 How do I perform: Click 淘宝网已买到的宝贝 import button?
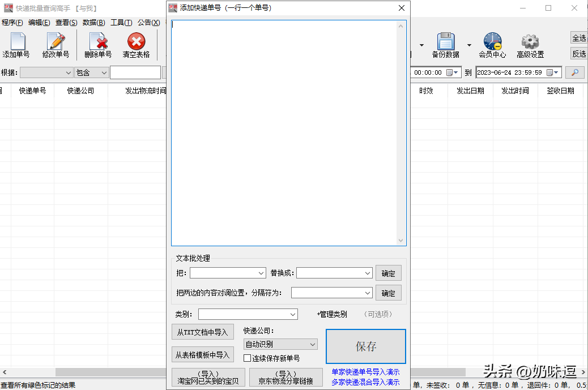click(x=208, y=378)
